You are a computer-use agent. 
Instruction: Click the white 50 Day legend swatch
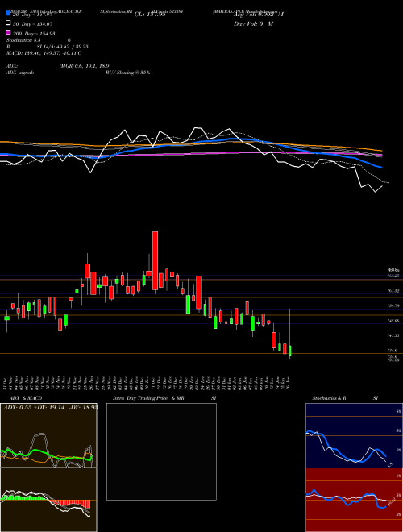9,23
